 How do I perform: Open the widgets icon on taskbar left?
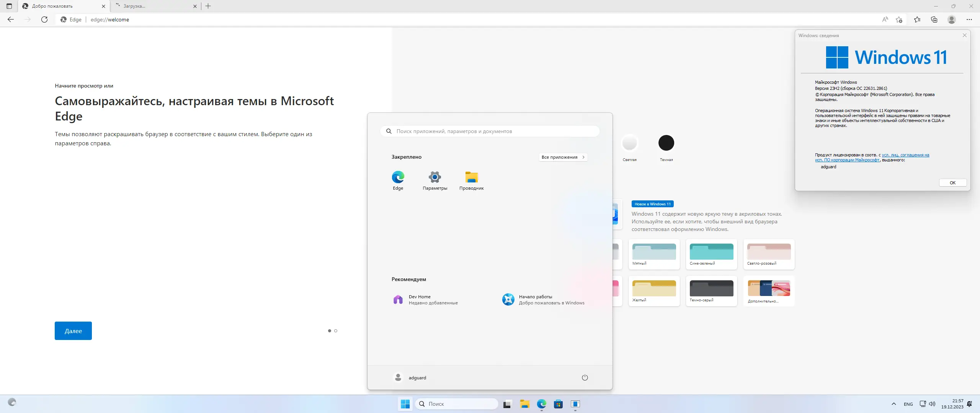pyautogui.click(x=12, y=402)
